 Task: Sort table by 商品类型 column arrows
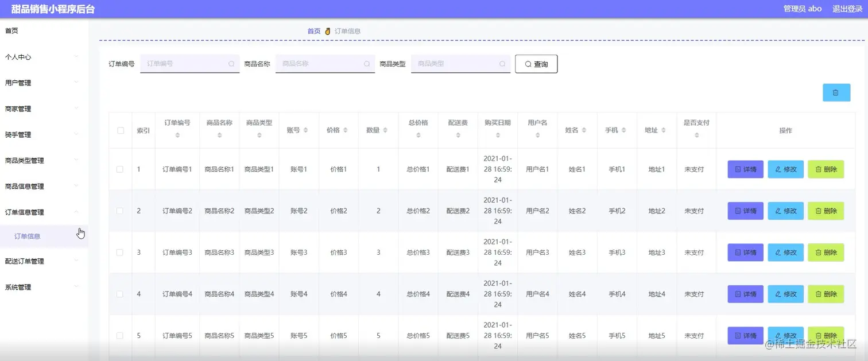point(259,135)
